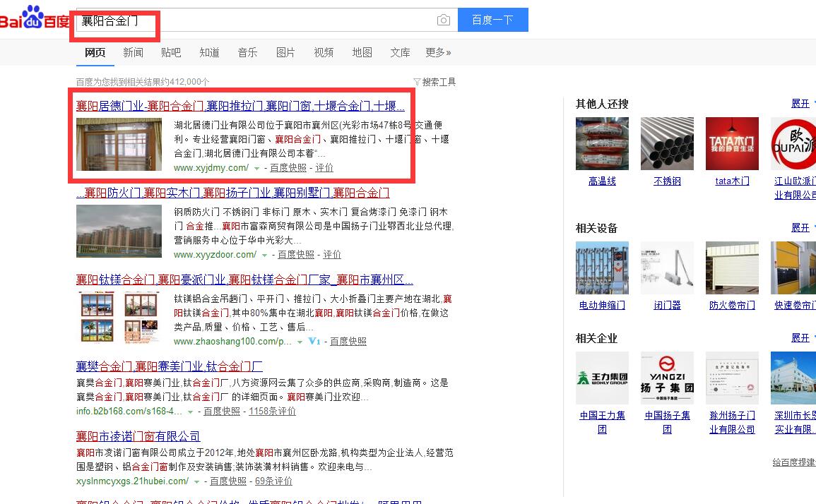Click the 高温线 thumbnail image

[602, 143]
